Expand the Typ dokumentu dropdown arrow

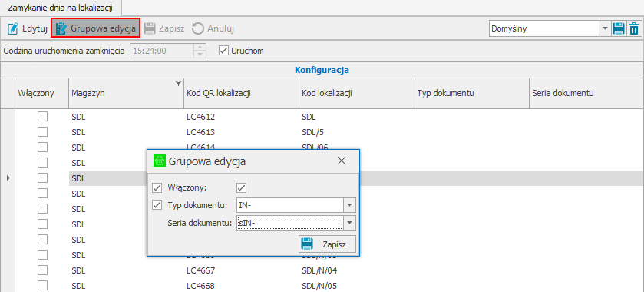349,205
